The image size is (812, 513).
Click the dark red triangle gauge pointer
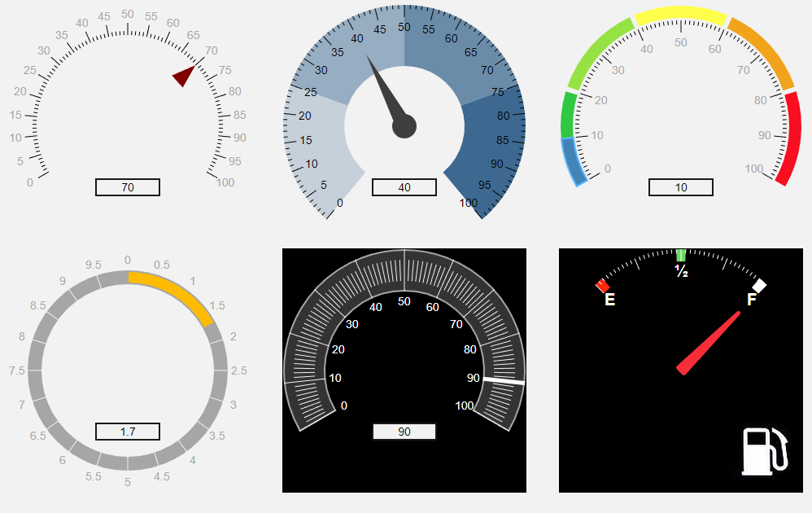point(184,77)
